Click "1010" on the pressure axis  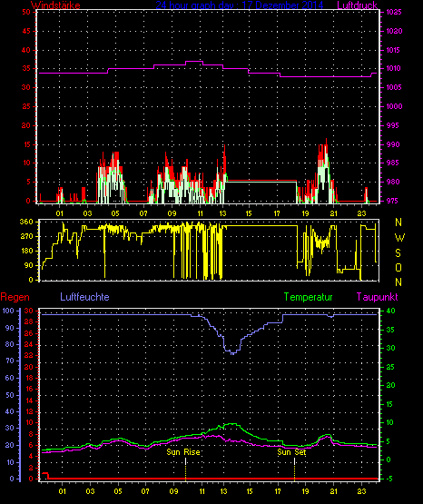(393, 68)
